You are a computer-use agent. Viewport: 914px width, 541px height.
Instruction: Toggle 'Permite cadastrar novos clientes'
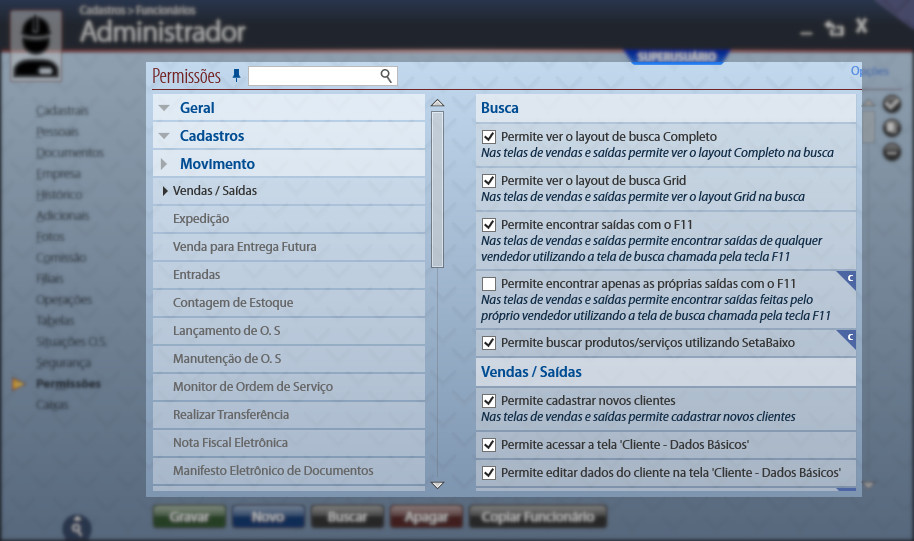(x=489, y=401)
